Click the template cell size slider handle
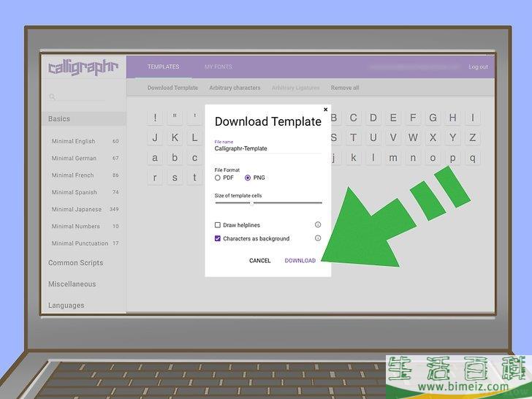Image resolution: width=532 pixels, height=399 pixels. [x=251, y=203]
